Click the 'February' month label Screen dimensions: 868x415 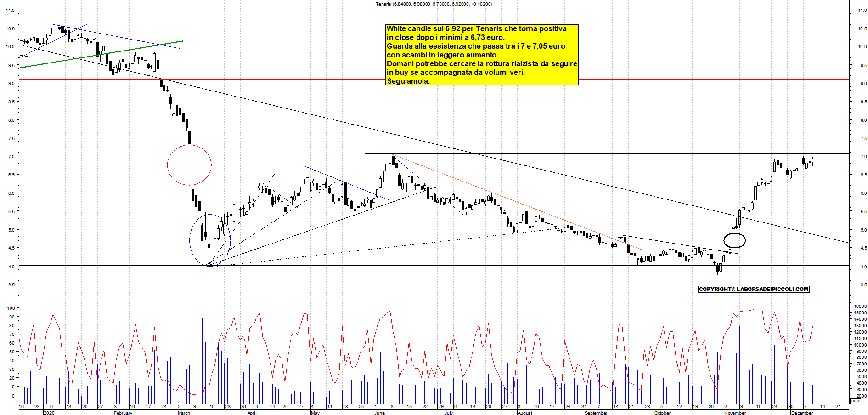123,413
